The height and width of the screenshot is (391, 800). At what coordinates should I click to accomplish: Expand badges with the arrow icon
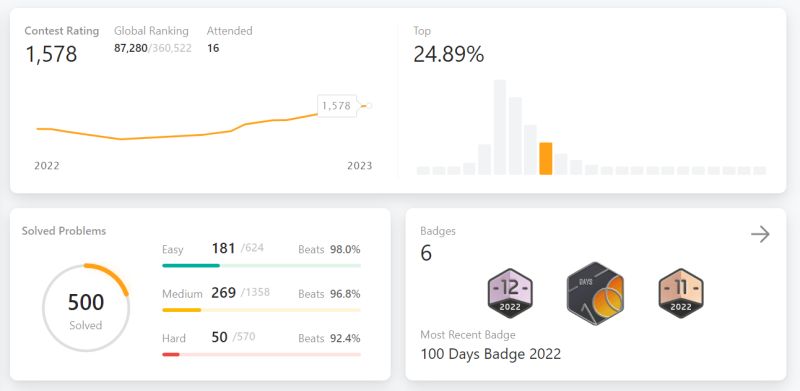click(x=760, y=234)
